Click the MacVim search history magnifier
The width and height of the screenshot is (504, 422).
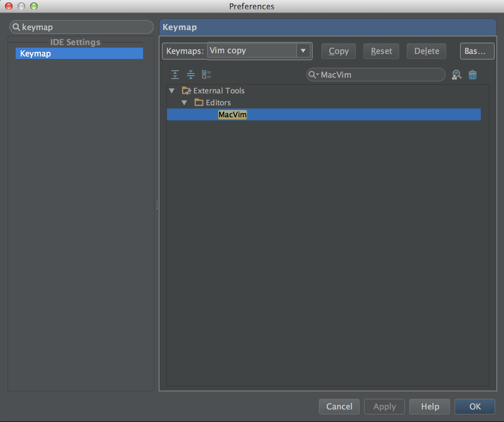(x=314, y=75)
